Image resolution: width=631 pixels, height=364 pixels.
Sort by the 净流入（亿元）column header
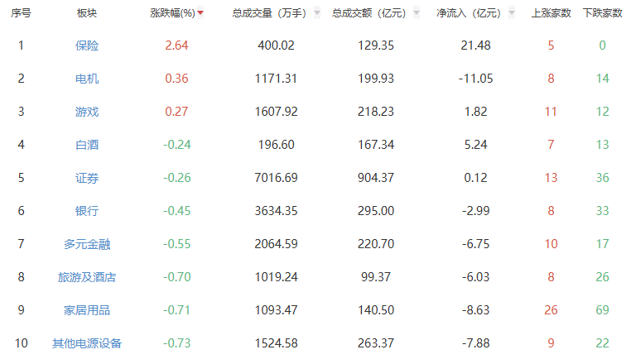click(469, 13)
